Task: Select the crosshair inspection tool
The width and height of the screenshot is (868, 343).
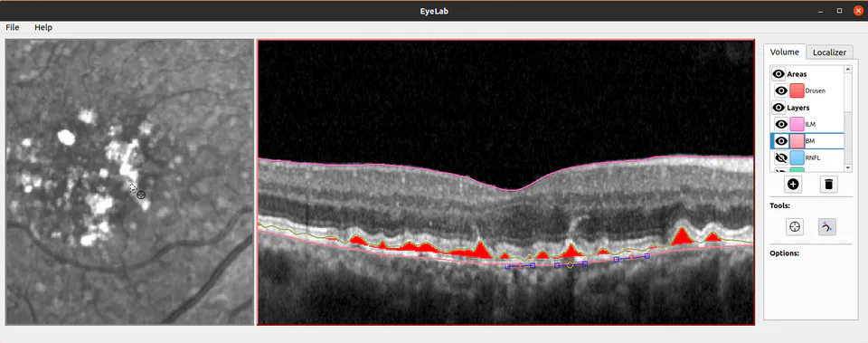Action: click(796, 226)
